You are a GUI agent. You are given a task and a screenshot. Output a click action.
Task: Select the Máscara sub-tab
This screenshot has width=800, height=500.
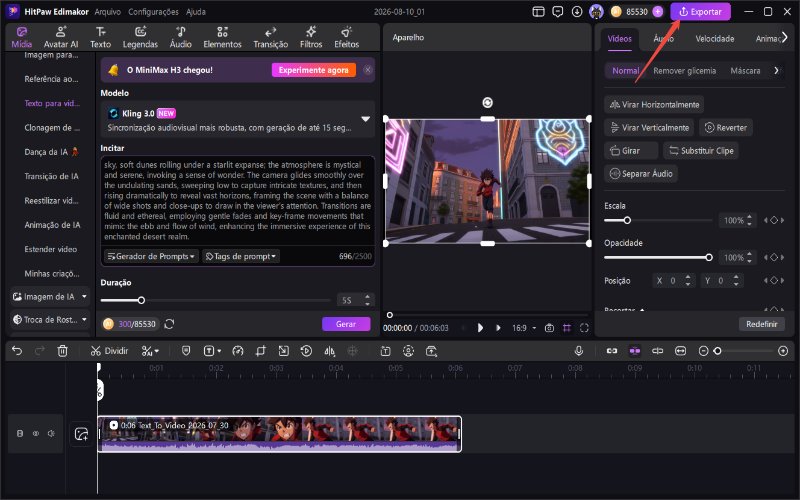click(x=745, y=71)
